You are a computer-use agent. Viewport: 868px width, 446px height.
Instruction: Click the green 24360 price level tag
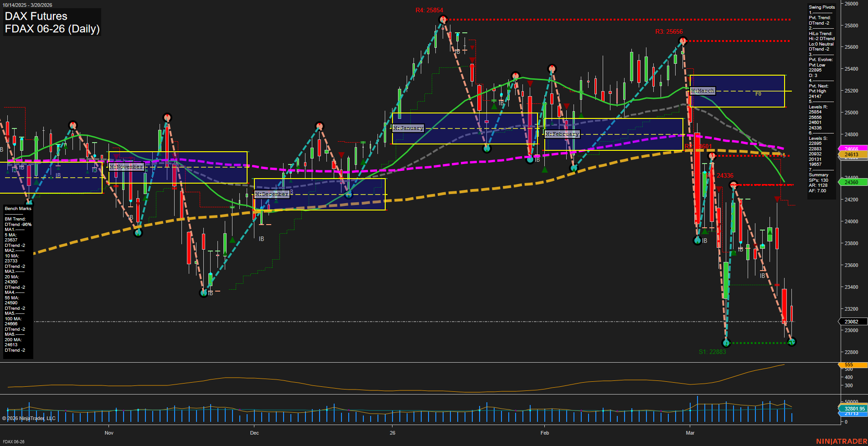coord(851,182)
